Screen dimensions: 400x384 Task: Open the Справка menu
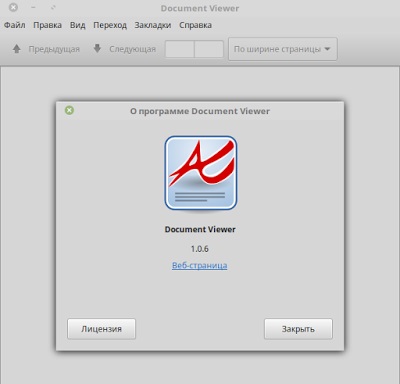click(x=195, y=25)
